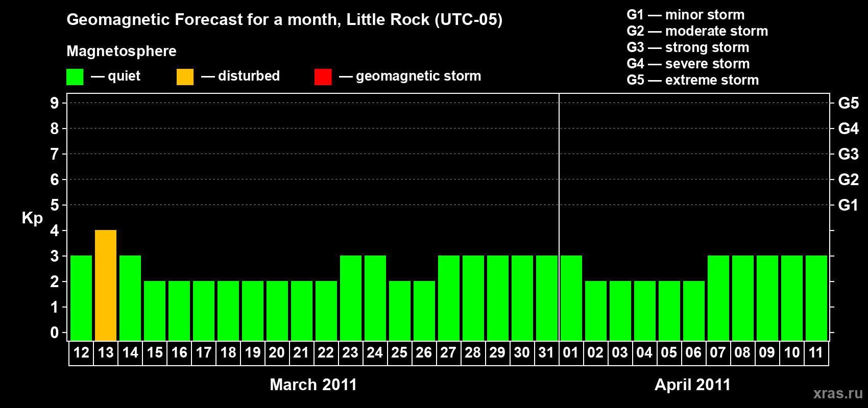This screenshot has height=408, width=868.
Task: Click the '— quiet' legend text
Action: [115, 76]
